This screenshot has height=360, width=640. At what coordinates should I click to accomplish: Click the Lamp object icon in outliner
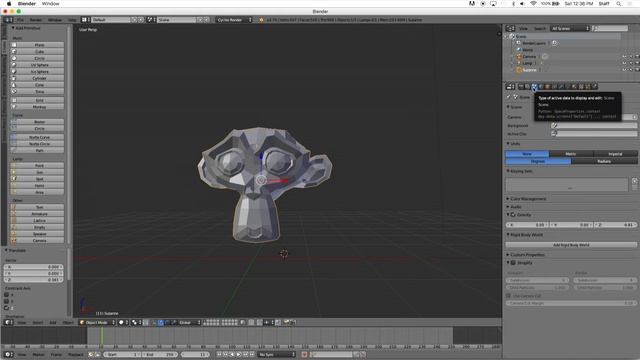tap(519, 63)
